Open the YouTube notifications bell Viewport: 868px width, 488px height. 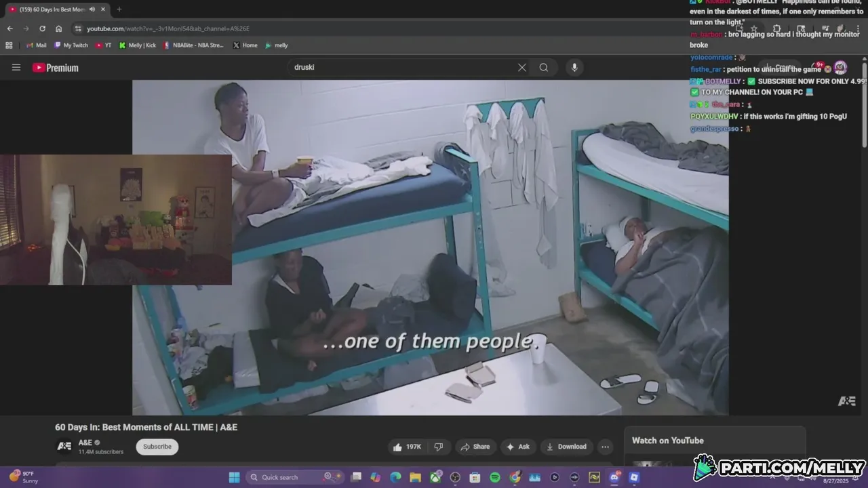tap(816, 67)
